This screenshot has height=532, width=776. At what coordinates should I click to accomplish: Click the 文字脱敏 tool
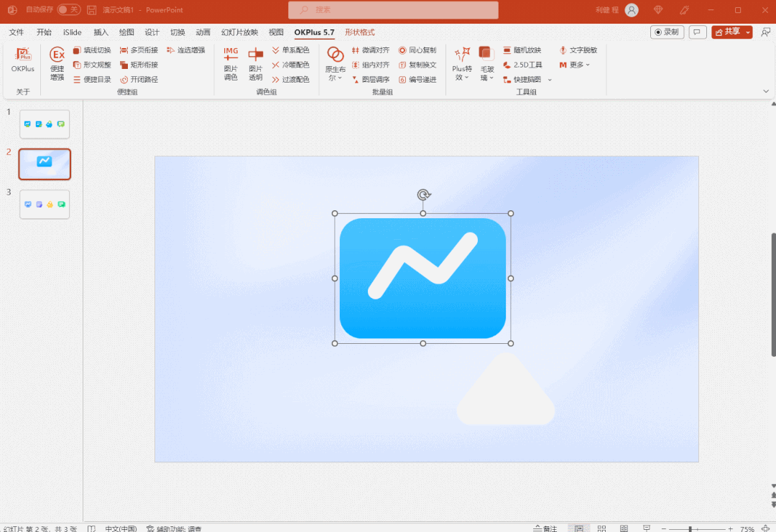point(578,50)
